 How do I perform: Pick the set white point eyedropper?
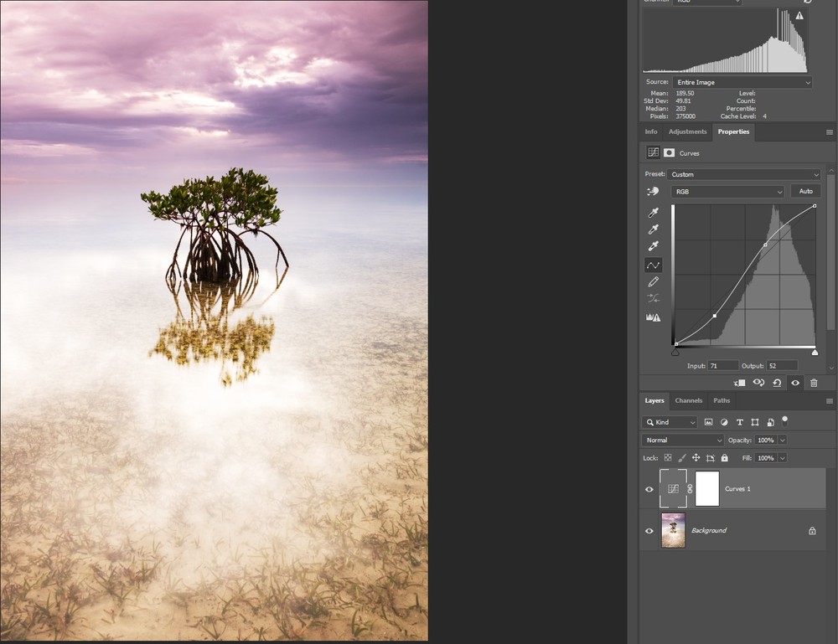653,245
